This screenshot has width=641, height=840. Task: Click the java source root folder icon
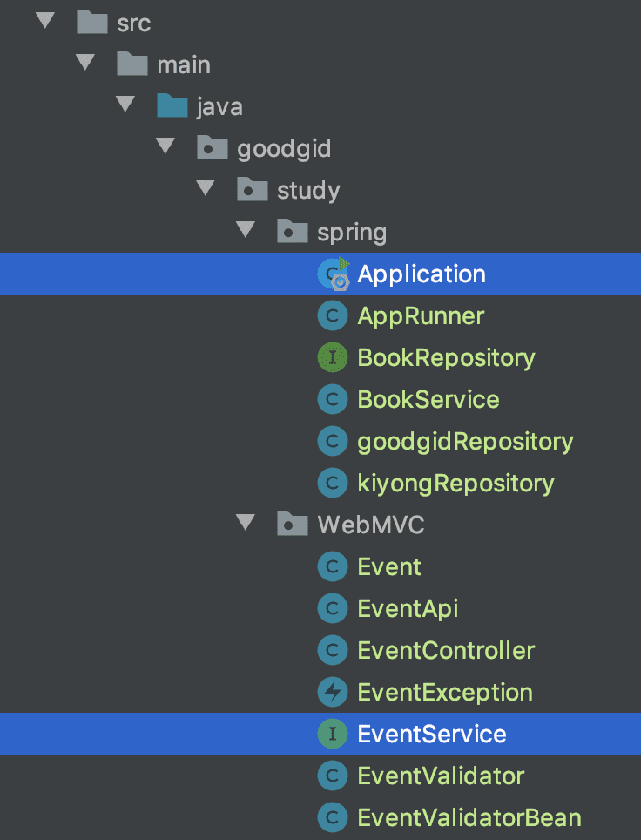[x=172, y=106]
